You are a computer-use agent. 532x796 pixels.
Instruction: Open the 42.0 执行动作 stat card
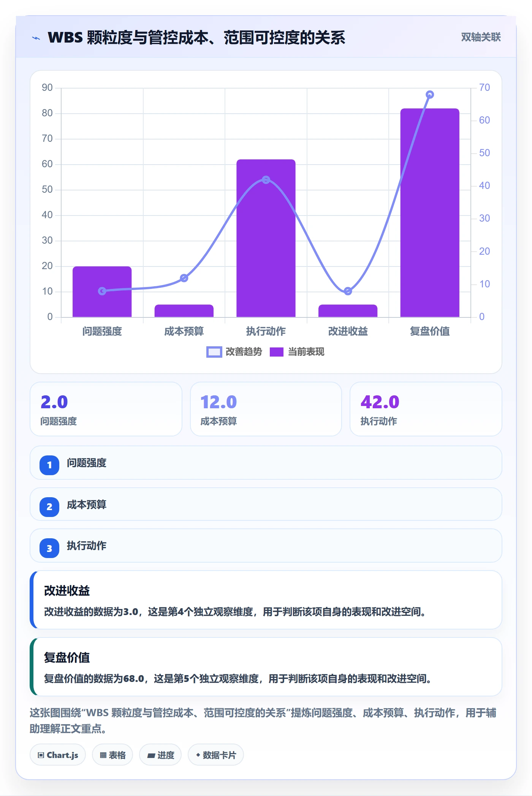pos(426,409)
